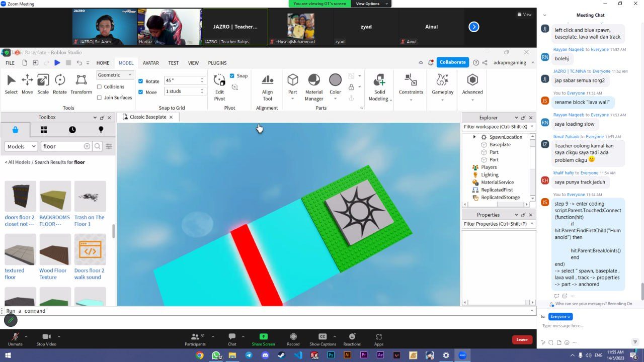
Task: Enable the Collisions checkbox
Action: (x=99, y=86)
